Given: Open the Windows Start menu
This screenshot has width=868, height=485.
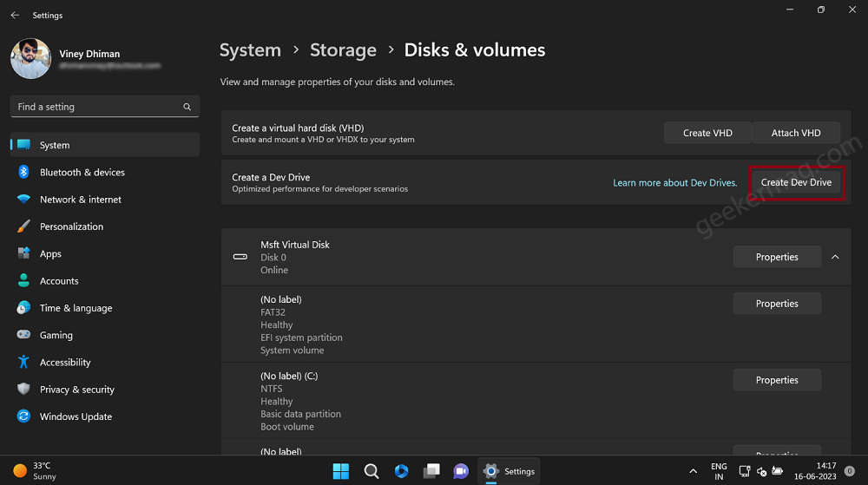Looking at the screenshot, I should coord(341,471).
